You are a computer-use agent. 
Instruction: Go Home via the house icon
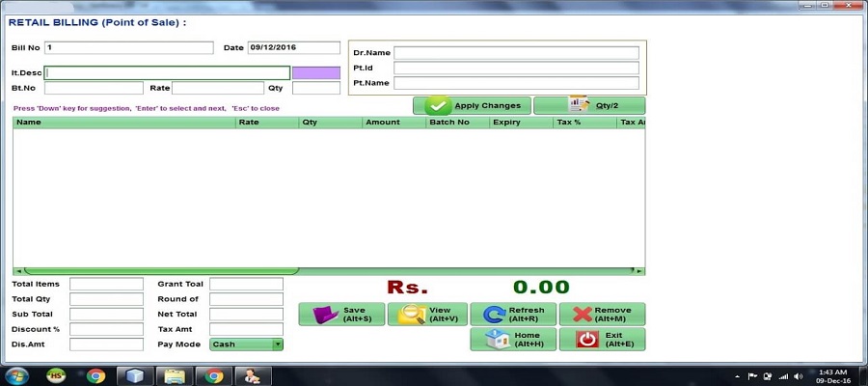point(496,340)
